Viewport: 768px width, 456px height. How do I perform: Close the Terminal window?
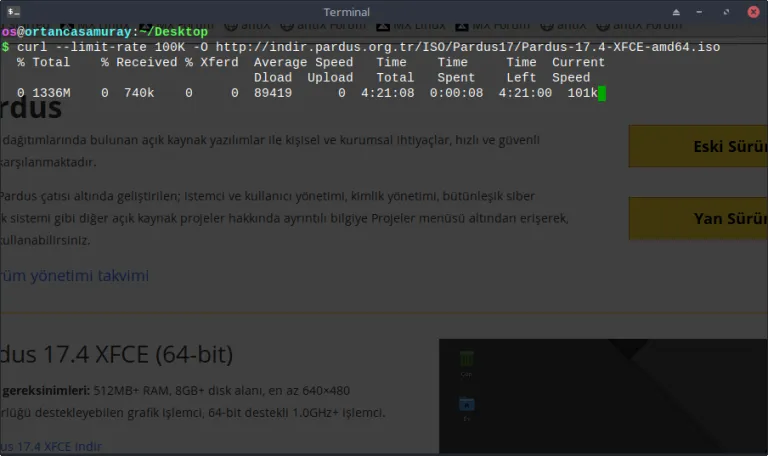tap(753, 12)
